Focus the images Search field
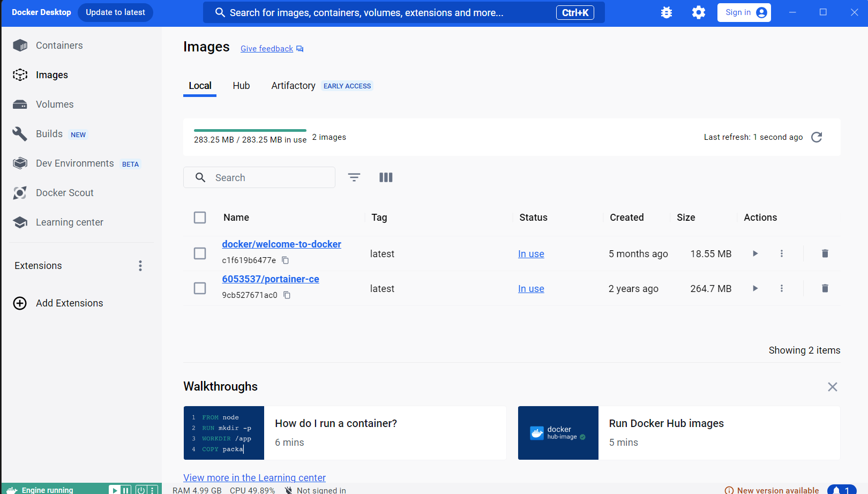 pyautogui.click(x=259, y=177)
